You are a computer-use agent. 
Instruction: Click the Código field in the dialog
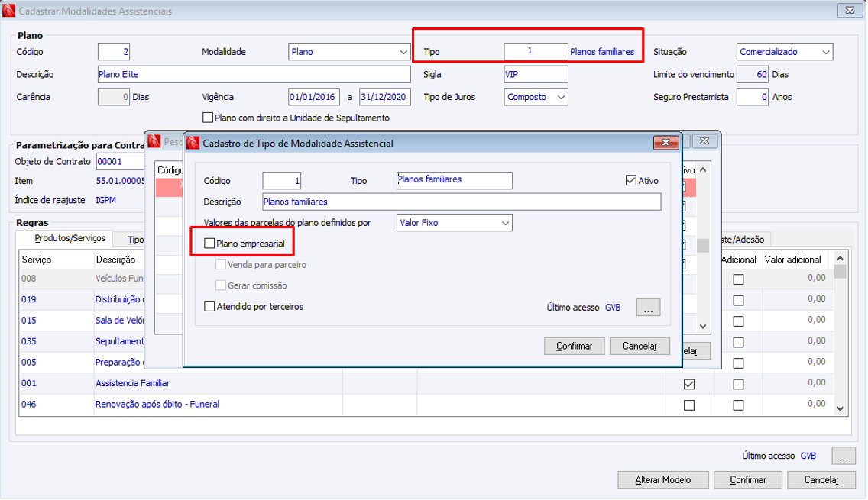click(x=282, y=181)
